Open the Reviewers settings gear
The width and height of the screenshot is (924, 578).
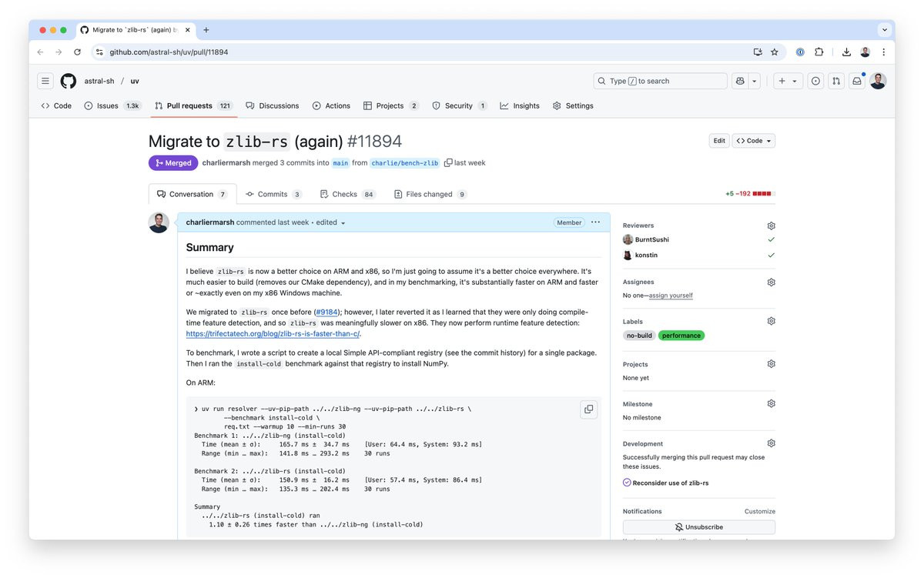771,226
